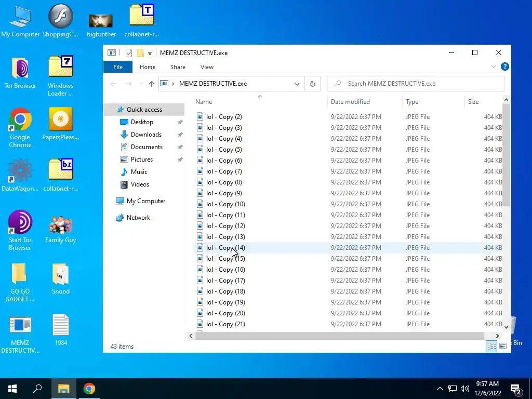The height and width of the screenshot is (399, 532).
Task: Unpin Pictures from Quick access
Action: tap(180, 159)
